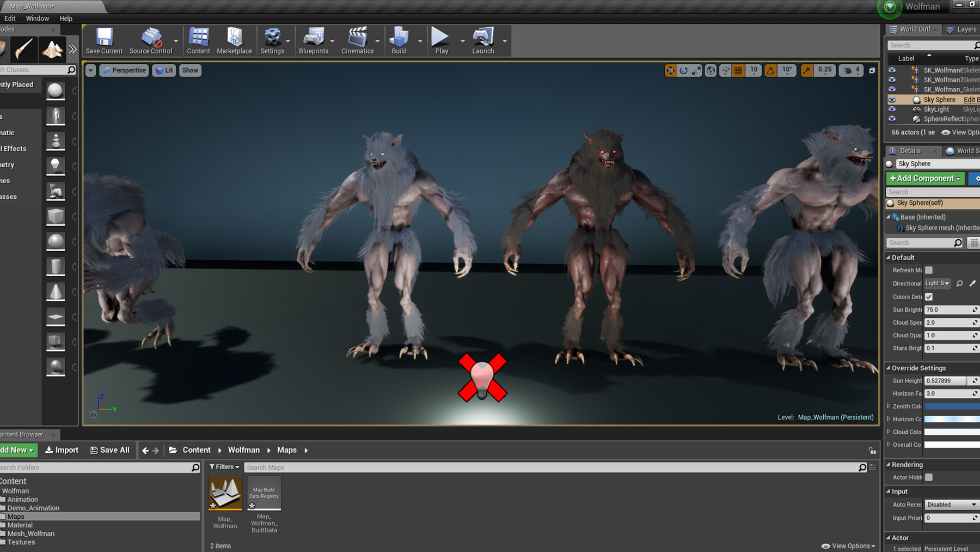Open the Marketplace
Screen dimensions: 980x552
point(235,41)
